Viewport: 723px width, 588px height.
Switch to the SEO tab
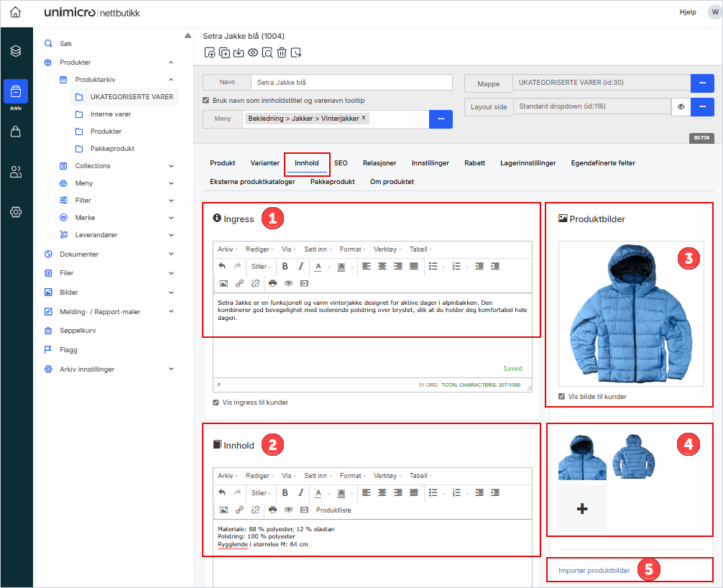coord(341,163)
